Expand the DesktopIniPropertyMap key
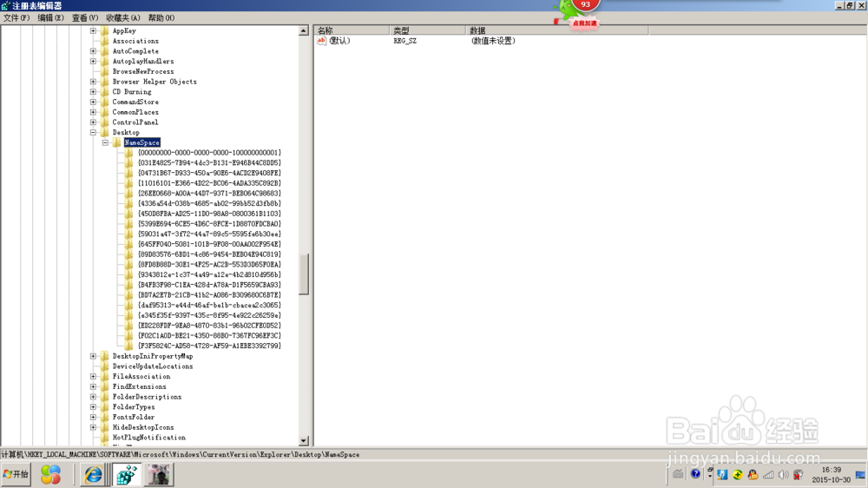Viewport: 868px width, 488px height. pyautogui.click(x=93, y=356)
